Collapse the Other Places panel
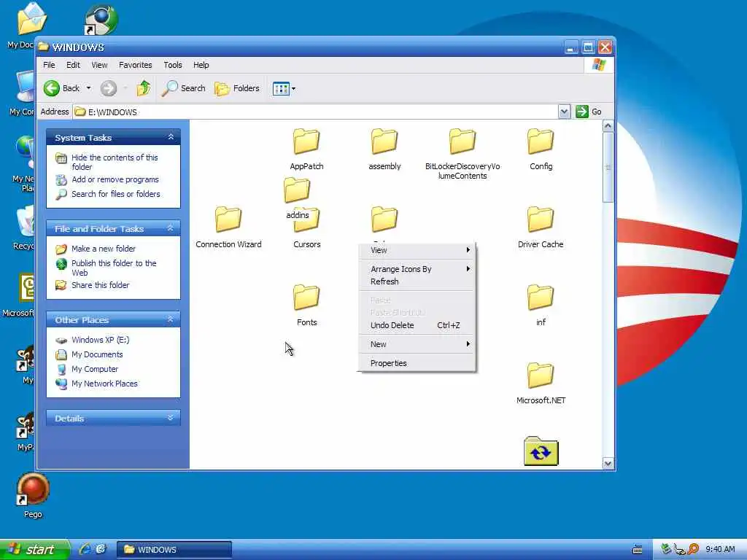Screen dimensions: 747x560 tap(171, 319)
